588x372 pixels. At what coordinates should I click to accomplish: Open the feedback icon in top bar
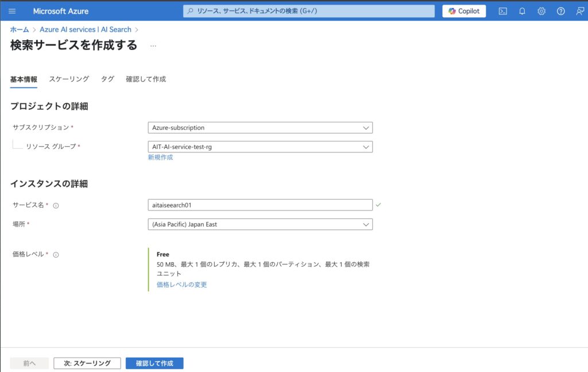[580, 11]
